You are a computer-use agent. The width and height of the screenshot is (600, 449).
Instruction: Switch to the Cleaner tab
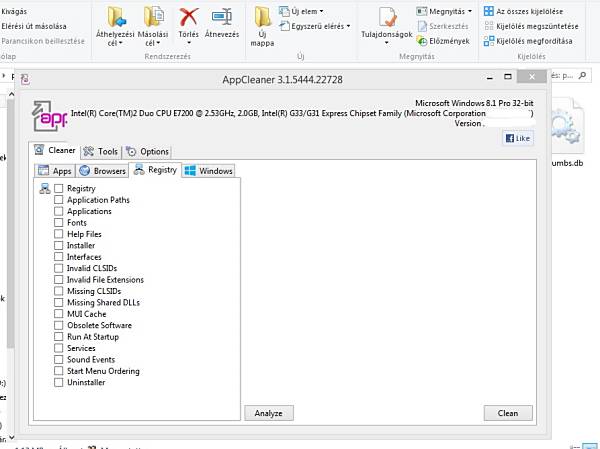coord(54,150)
